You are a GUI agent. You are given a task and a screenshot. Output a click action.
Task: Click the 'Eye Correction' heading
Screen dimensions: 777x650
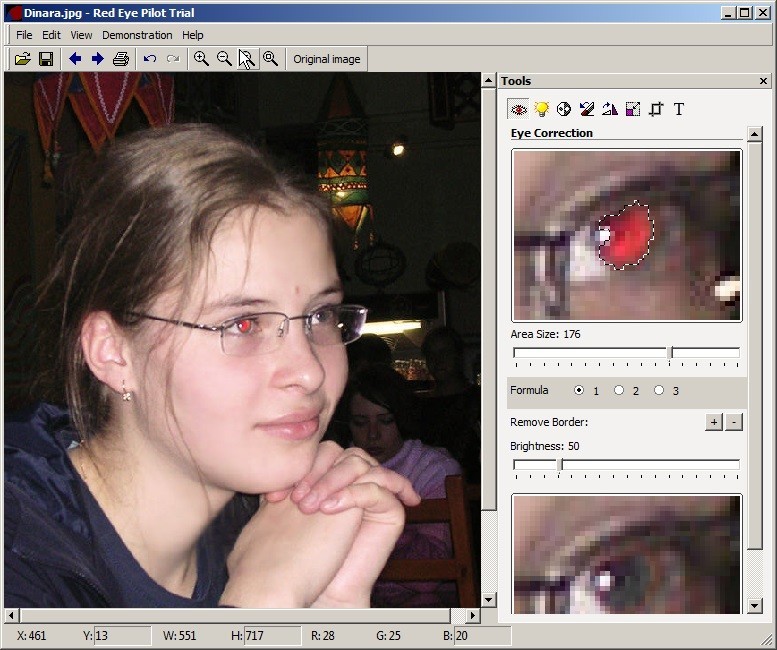pos(552,133)
